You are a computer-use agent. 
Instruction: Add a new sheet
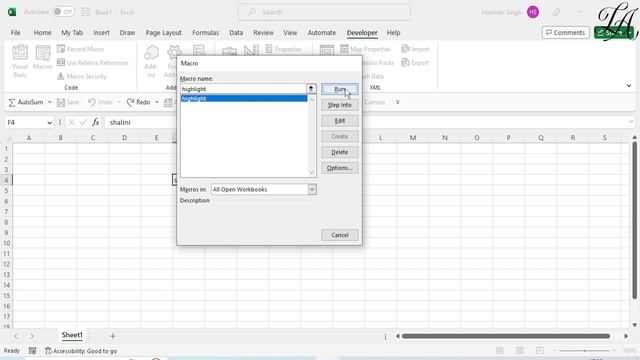point(112,336)
